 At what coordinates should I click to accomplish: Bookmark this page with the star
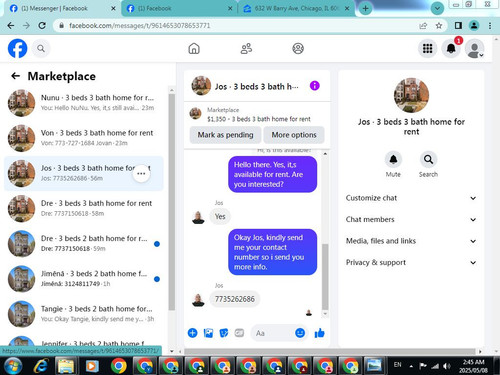439,25
